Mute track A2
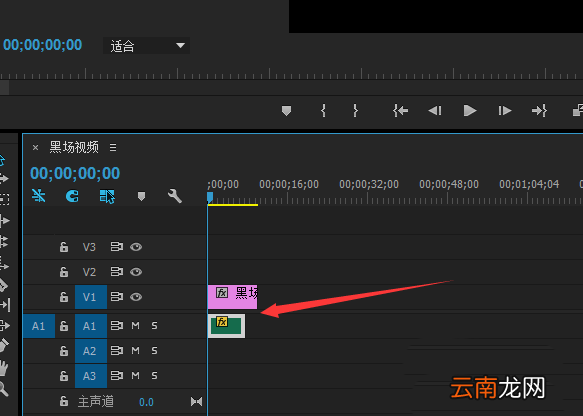 [135, 351]
